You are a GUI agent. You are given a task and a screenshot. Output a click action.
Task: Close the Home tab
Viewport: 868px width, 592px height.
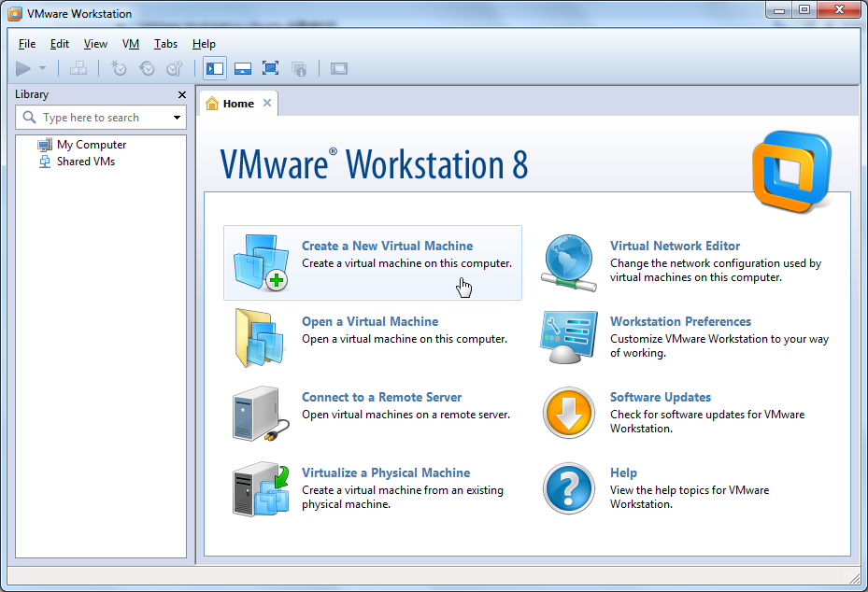click(267, 103)
